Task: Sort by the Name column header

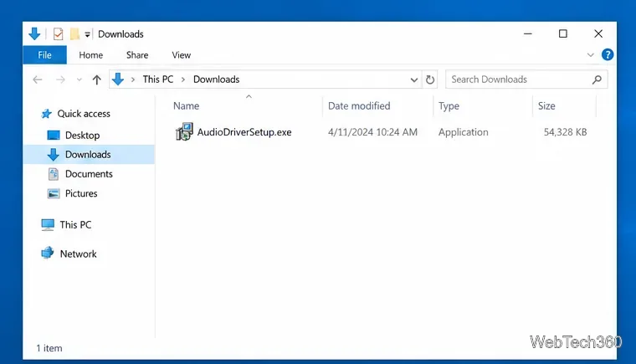Action: tap(186, 106)
